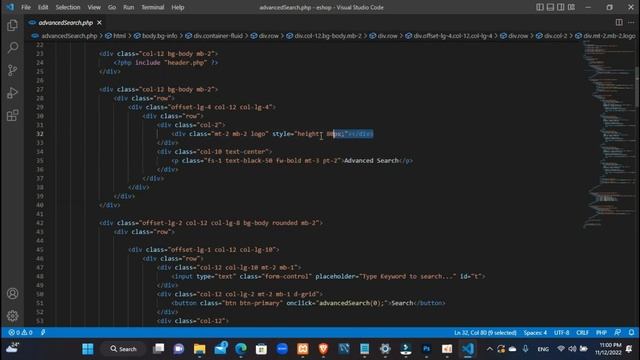Open div.container-fluid breadcrumb dropdown
The width and height of the screenshot is (640, 360).
[218, 36]
